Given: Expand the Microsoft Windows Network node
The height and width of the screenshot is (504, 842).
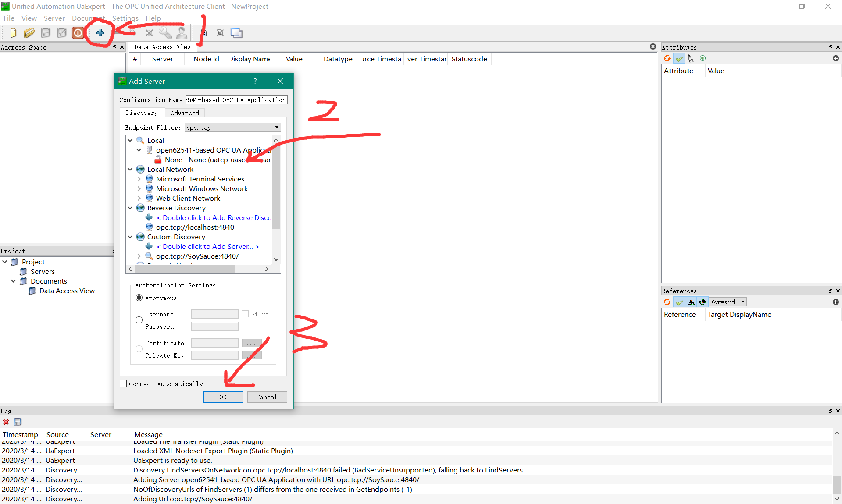Looking at the screenshot, I should pyautogui.click(x=139, y=188).
